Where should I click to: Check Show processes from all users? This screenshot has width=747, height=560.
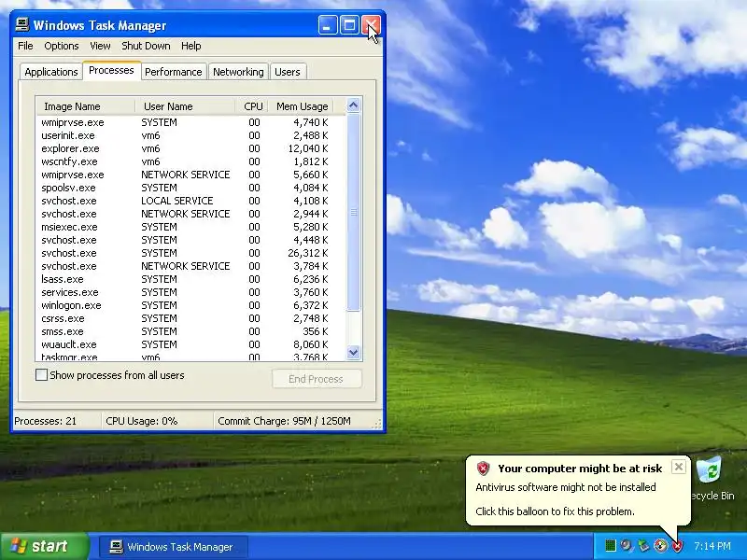click(x=41, y=375)
